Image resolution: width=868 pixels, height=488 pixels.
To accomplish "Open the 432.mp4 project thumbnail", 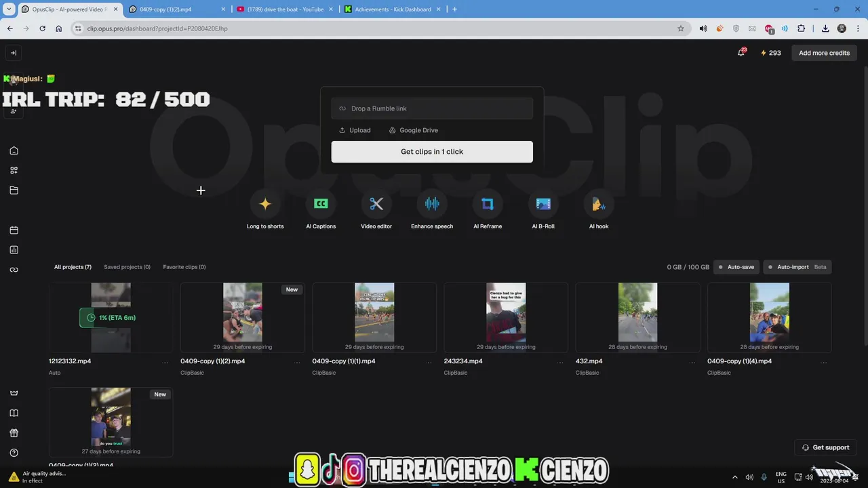I will (637, 317).
